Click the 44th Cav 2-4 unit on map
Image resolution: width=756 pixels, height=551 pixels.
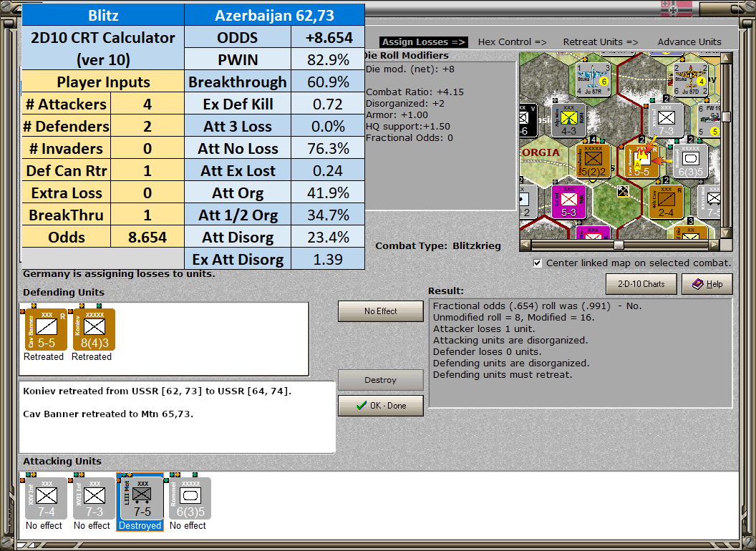click(x=666, y=202)
